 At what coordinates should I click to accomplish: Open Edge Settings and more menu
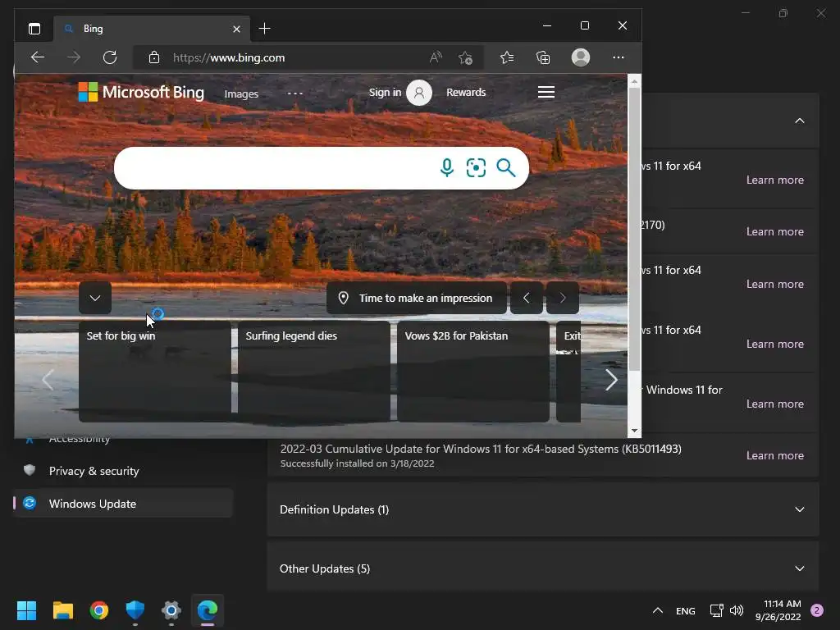click(x=619, y=57)
